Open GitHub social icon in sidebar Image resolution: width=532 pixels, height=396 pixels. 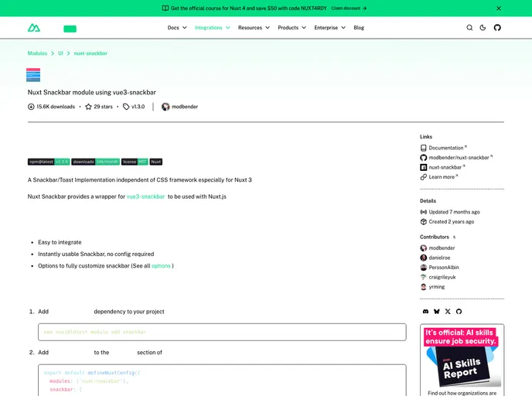pos(459,312)
